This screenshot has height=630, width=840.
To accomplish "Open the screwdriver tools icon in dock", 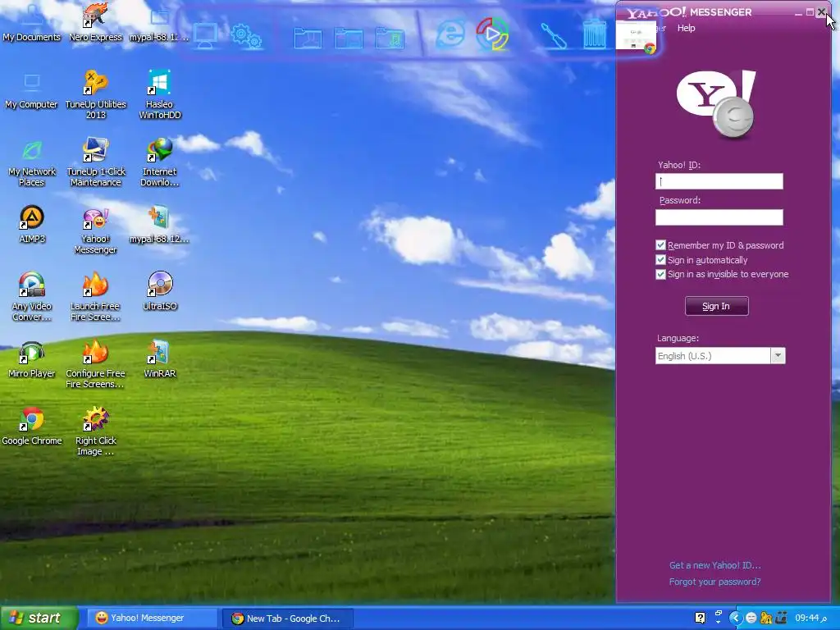I will coord(554,35).
